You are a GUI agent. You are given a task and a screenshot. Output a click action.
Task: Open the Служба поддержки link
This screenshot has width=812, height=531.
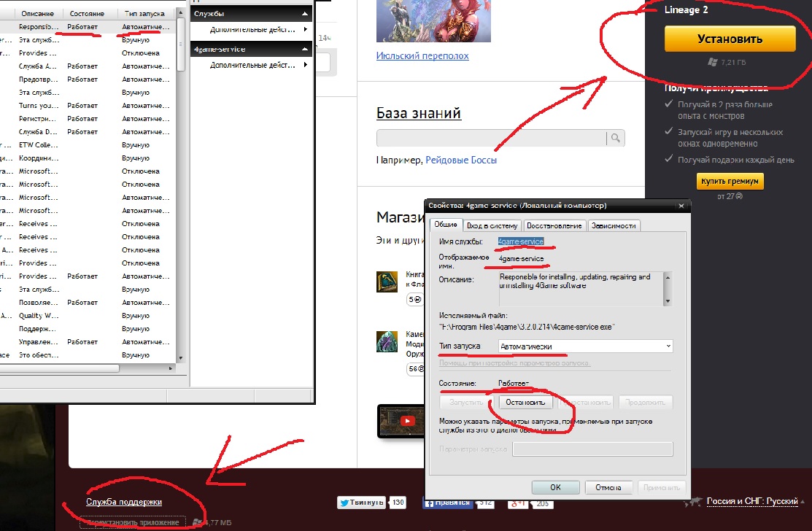point(124,502)
